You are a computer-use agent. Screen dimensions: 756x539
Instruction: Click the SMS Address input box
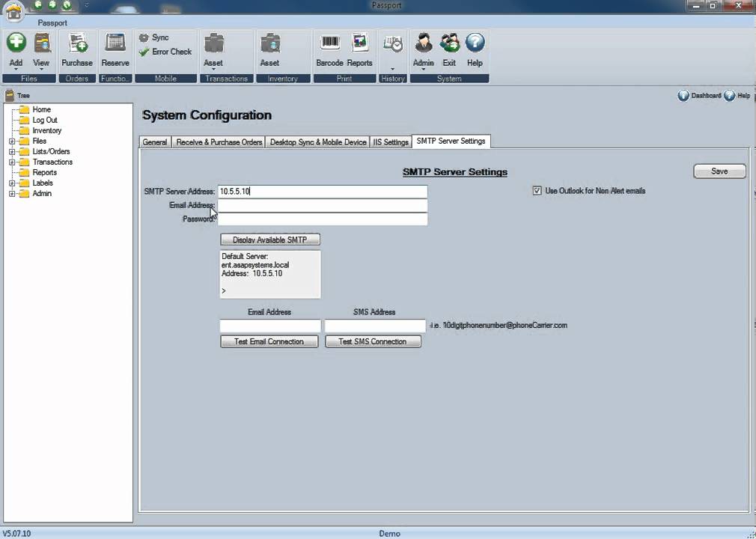(x=374, y=326)
